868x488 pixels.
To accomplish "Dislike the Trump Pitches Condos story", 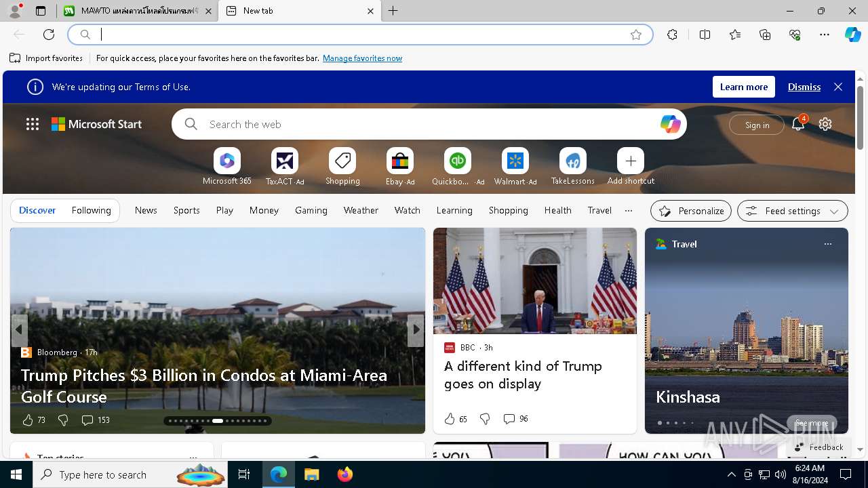I will (63, 420).
